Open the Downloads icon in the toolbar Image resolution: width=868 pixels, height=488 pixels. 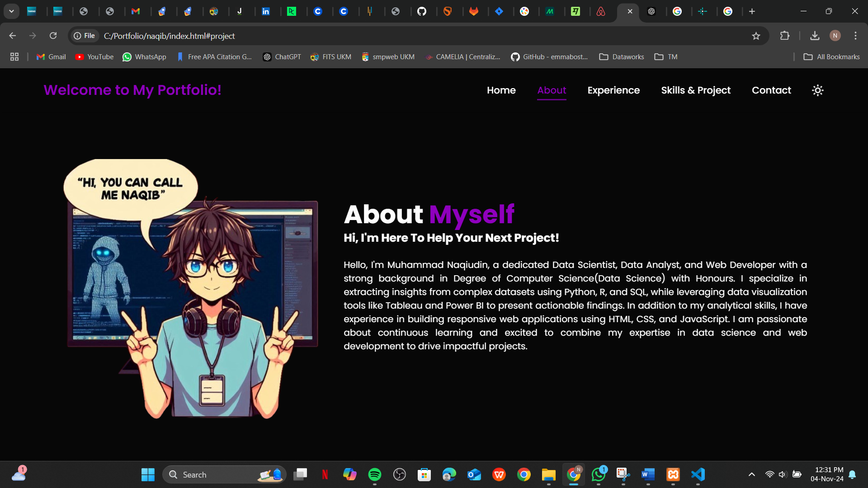click(815, 36)
